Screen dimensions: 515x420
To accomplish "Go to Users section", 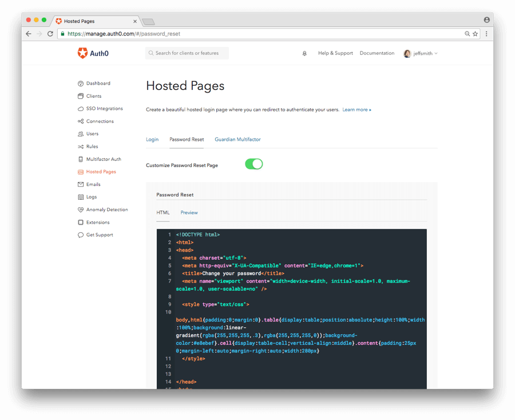I will coord(92,134).
